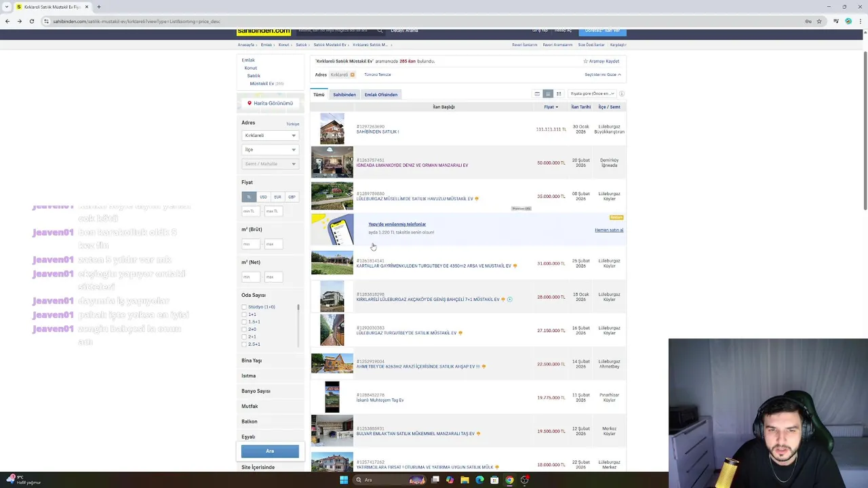This screenshot has height=488, width=868.
Task: Click the info icon beside sorting dropdown
Action: pyautogui.click(x=621, y=94)
